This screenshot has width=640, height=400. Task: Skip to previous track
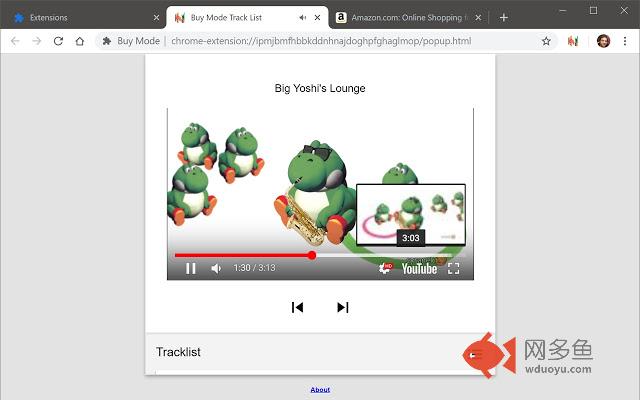tap(298, 307)
